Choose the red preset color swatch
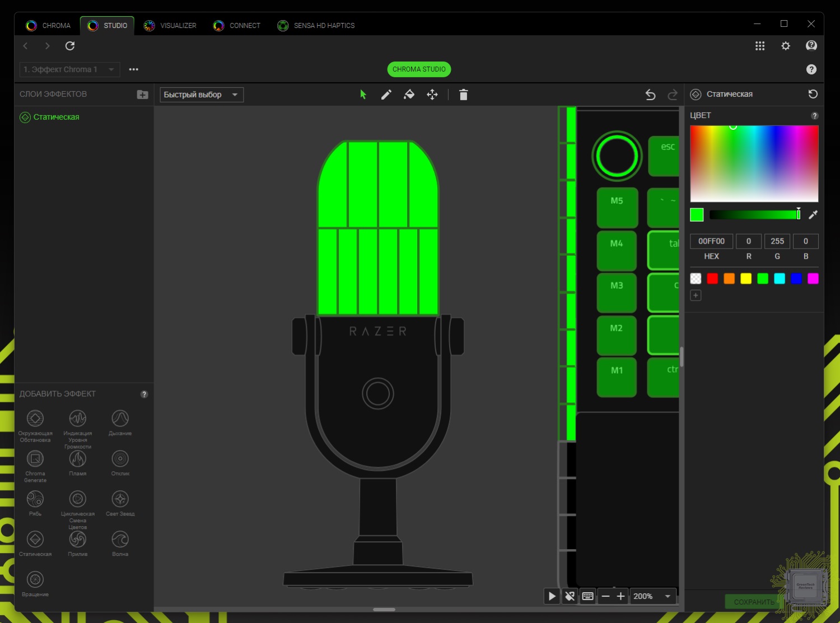 point(712,279)
